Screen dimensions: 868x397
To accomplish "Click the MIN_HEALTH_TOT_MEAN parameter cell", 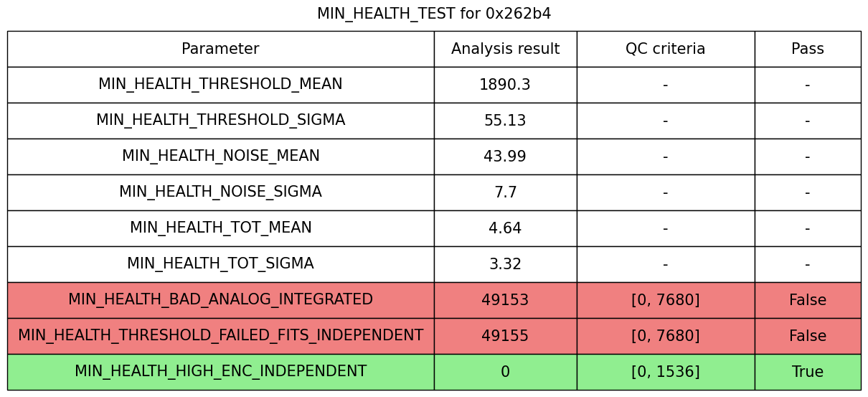I will [220, 228].
